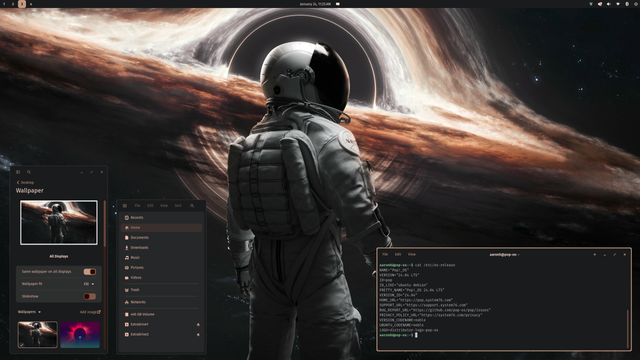Screen dimensions: 640x360
Task: Open the sound volume tray icon
Action: [609, 4]
